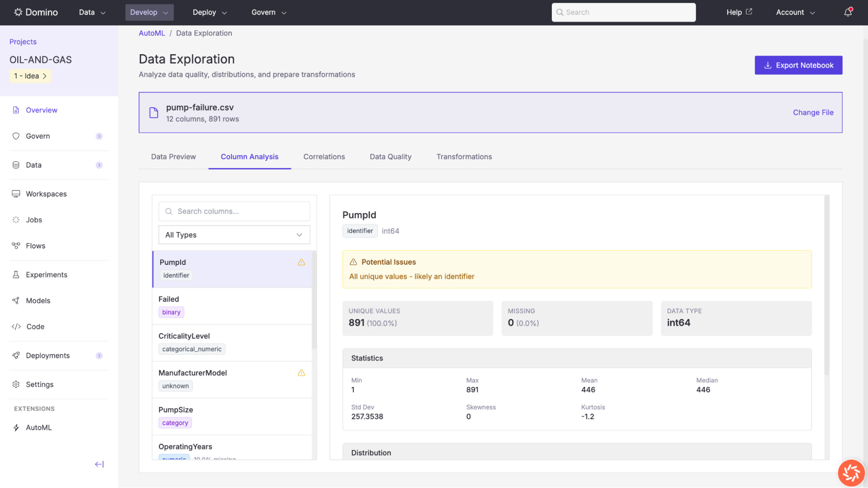This screenshot has width=868, height=488.
Task: Select the Flows icon in sidebar
Action: [x=16, y=246]
